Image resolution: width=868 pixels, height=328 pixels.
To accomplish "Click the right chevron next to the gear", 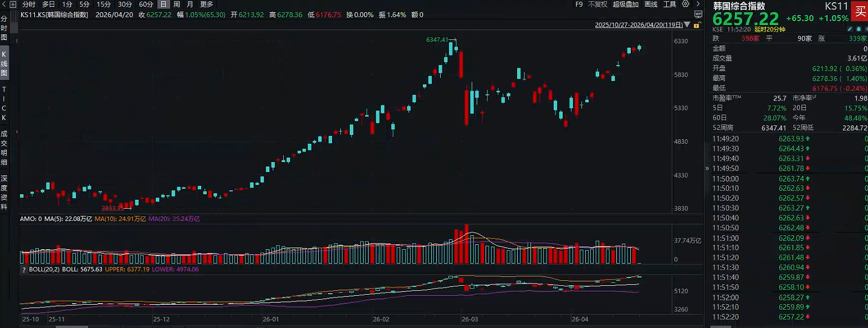I will pyautogui.click(x=697, y=4).
